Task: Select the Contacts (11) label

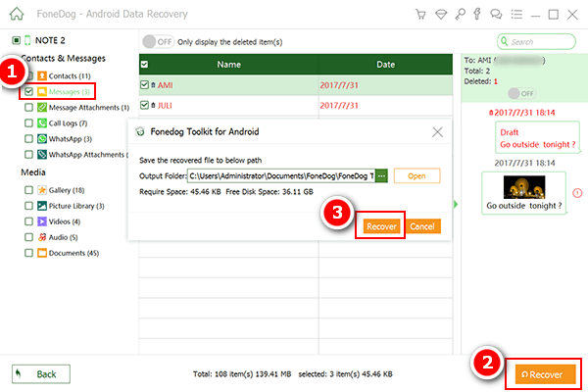Action: (x=70, y=76)
